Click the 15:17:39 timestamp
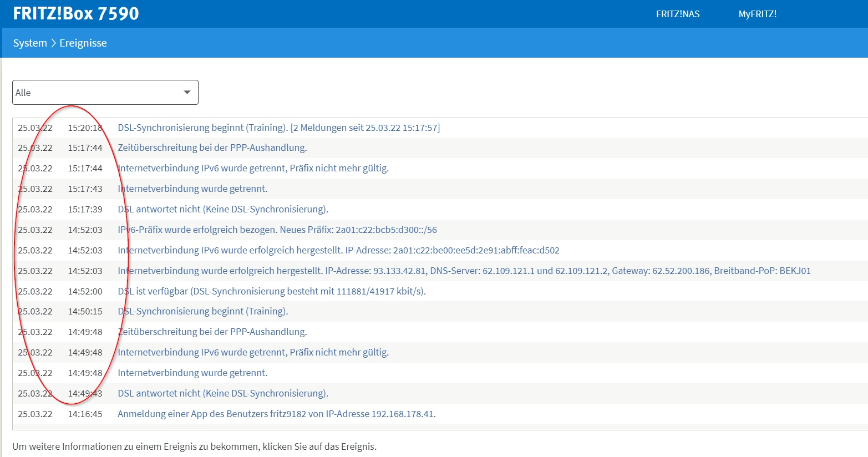This screenshot has height=457, width=868. coord(85,209)
